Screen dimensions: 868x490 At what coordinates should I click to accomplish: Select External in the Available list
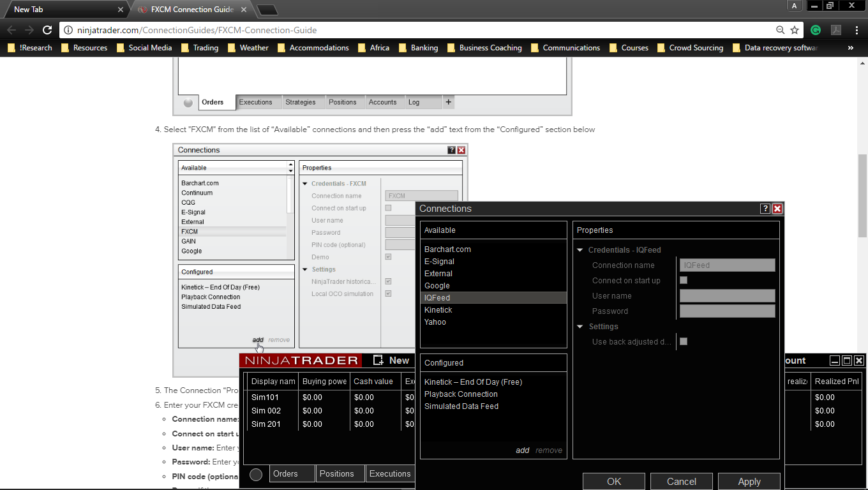pos(493,274)
